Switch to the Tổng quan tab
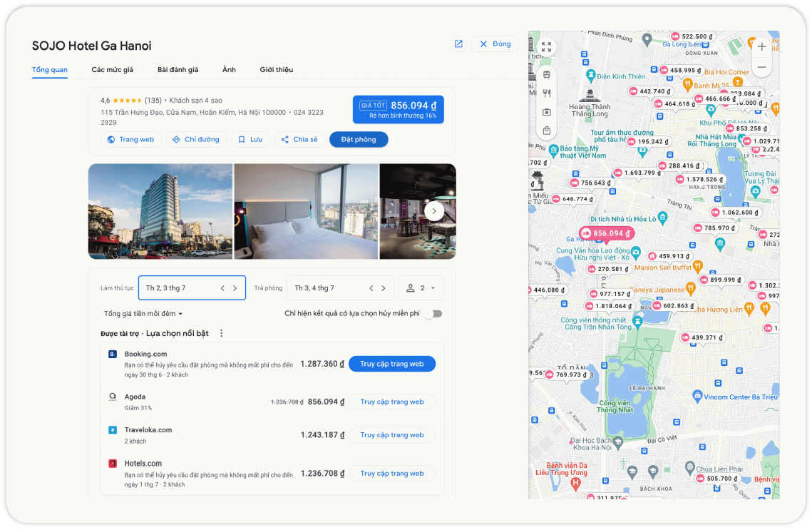 pyautogui.click(x=50, y=70)
